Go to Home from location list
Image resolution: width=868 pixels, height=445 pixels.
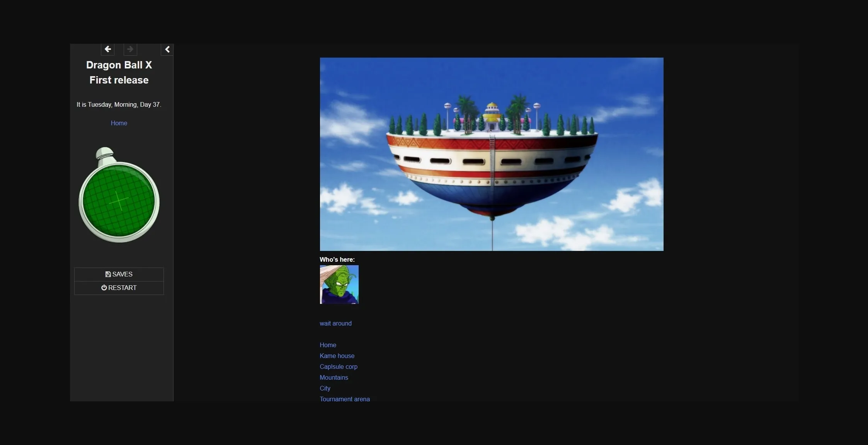point(328,345)
